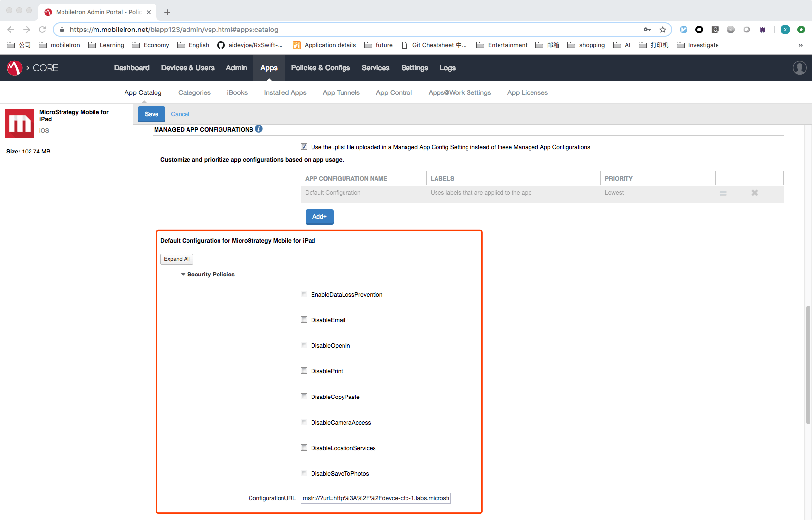Switch to App Licenses tab
Image resolution: width=812 pixels, height=520 pixels.
point(528,92)
